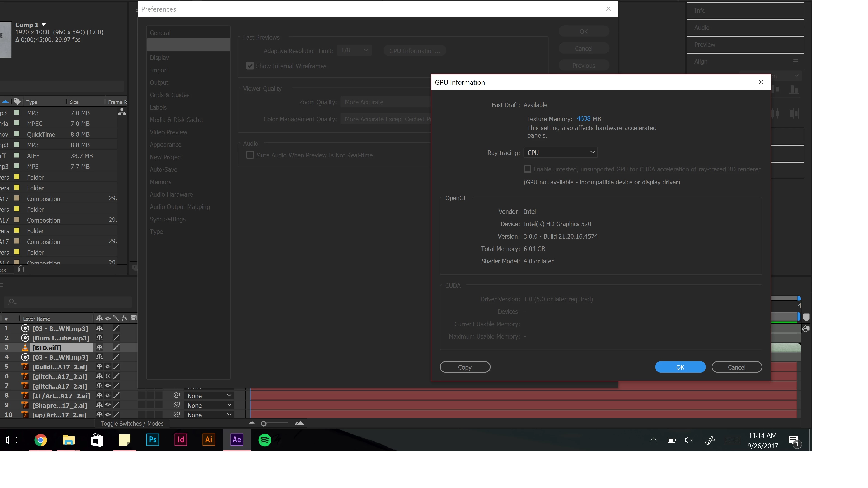
Task: Click the muted volume tray icon
Action: point(689,440)
